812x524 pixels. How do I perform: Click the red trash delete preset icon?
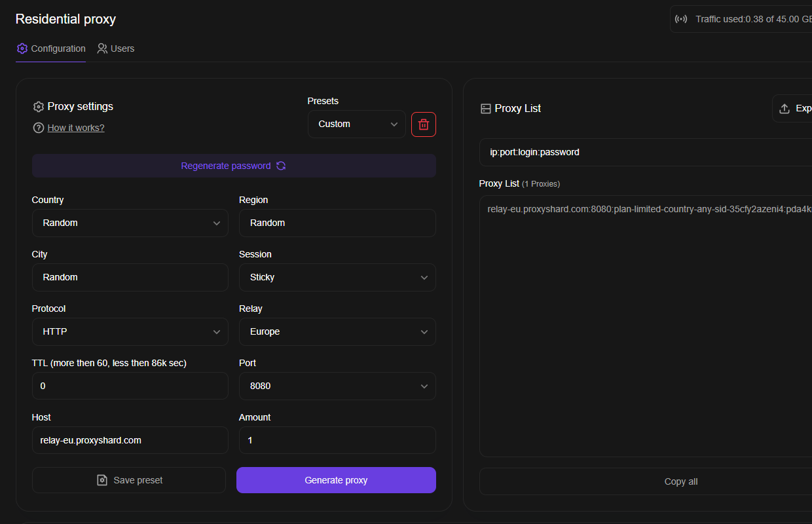[x=424, y=124]
